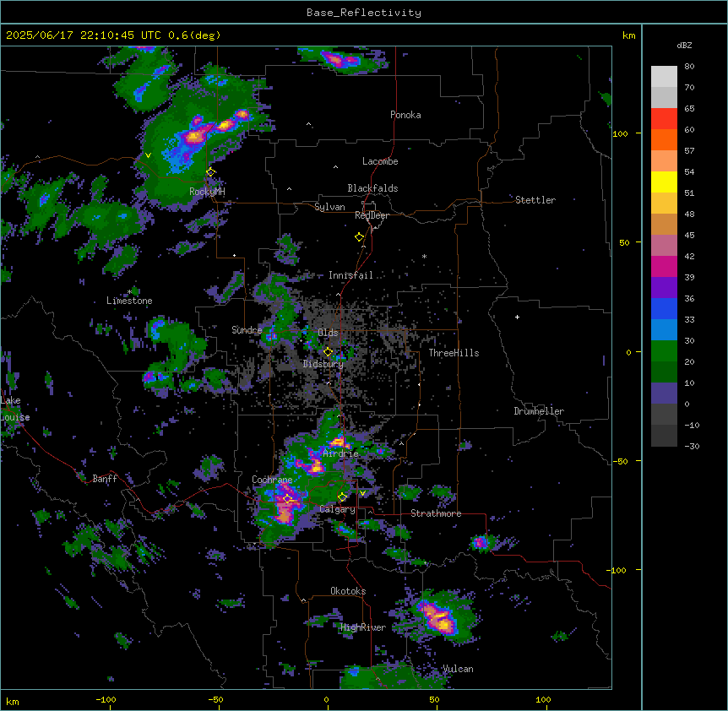The height and width of the screenshot is (711, 728).
Task: Click the yellow diamond marker below Cochrane
Action: pos(287,498)
